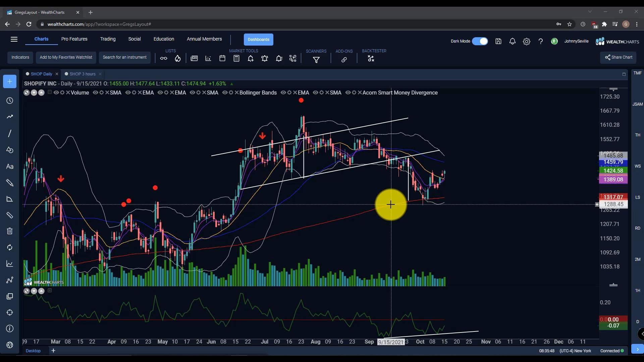Open the Add-ons link icon

coord(344,60)
